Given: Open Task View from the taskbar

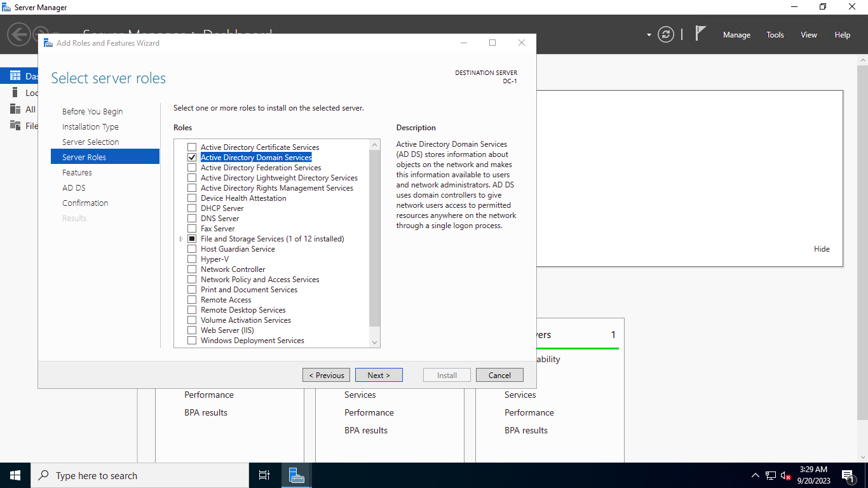Looking at the screenshot, I should [x=264, y=475].
